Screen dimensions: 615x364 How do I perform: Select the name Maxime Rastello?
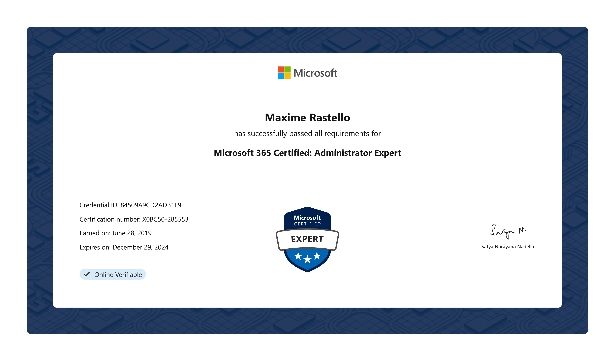point(307,118)
